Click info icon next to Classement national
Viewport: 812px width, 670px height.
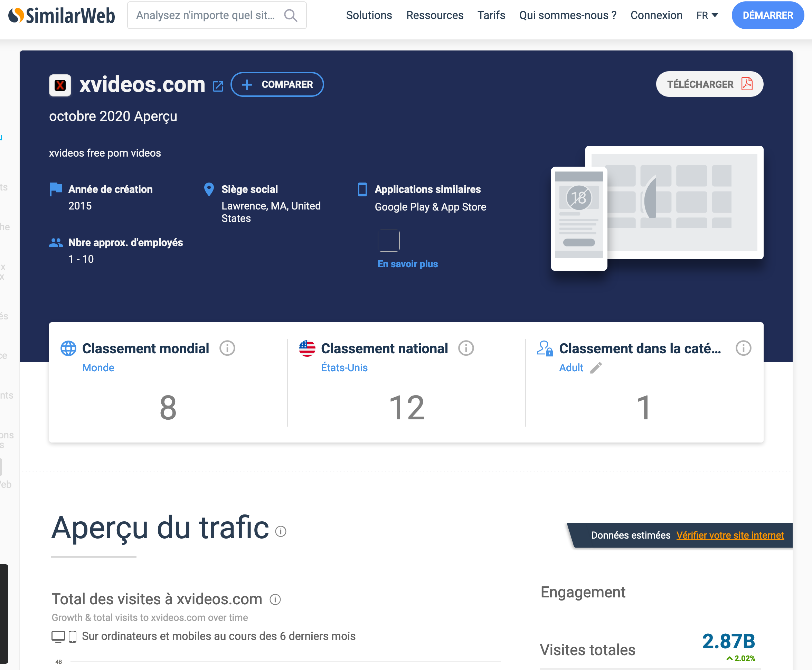point(465,348)
